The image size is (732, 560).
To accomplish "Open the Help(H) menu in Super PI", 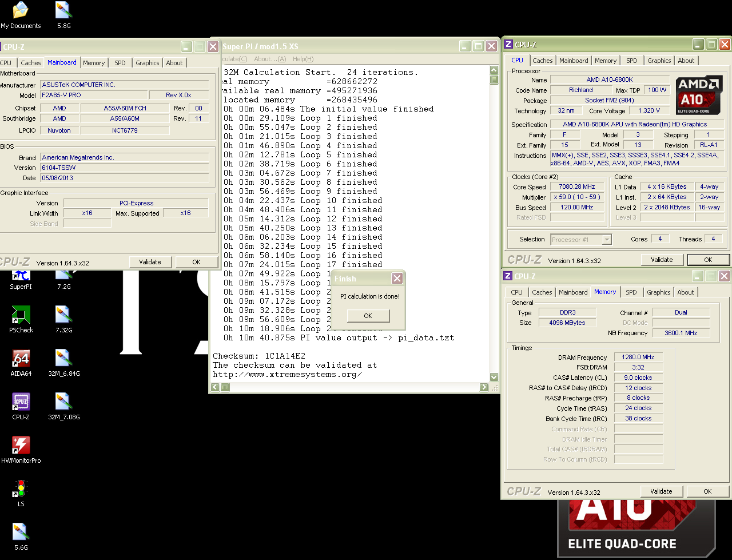I will point(303,59).
